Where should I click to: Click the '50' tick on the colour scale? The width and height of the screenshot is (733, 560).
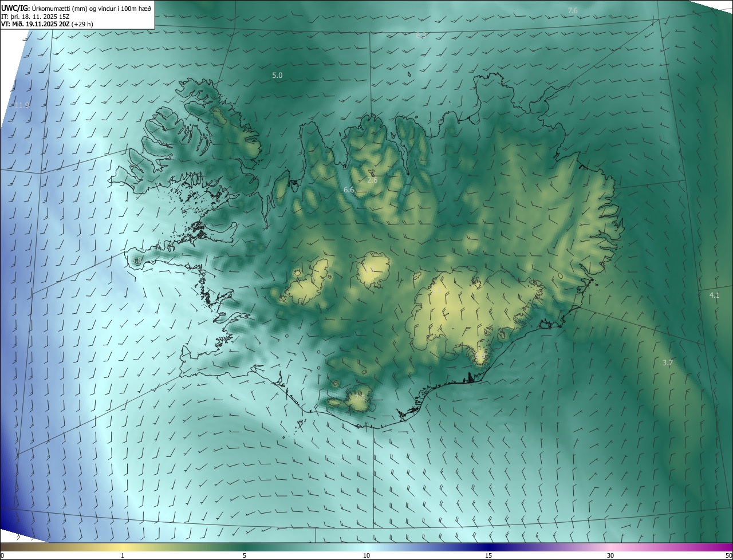click(728, 555)
